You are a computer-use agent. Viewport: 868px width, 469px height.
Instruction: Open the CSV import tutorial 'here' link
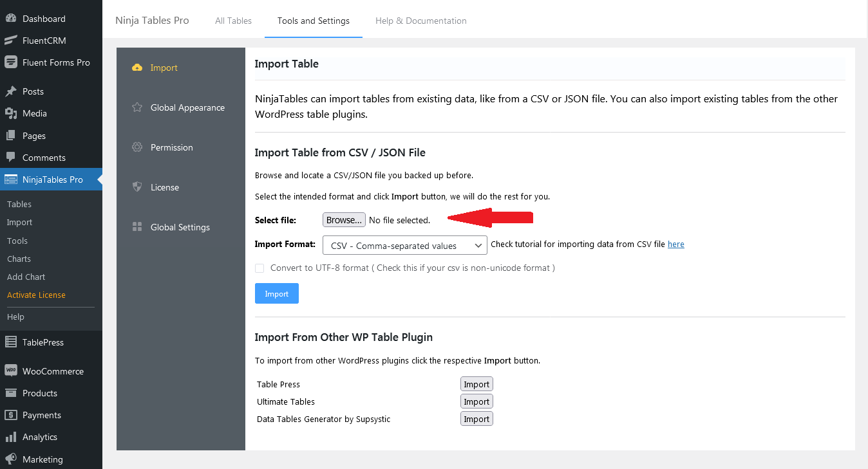(675, 244)
